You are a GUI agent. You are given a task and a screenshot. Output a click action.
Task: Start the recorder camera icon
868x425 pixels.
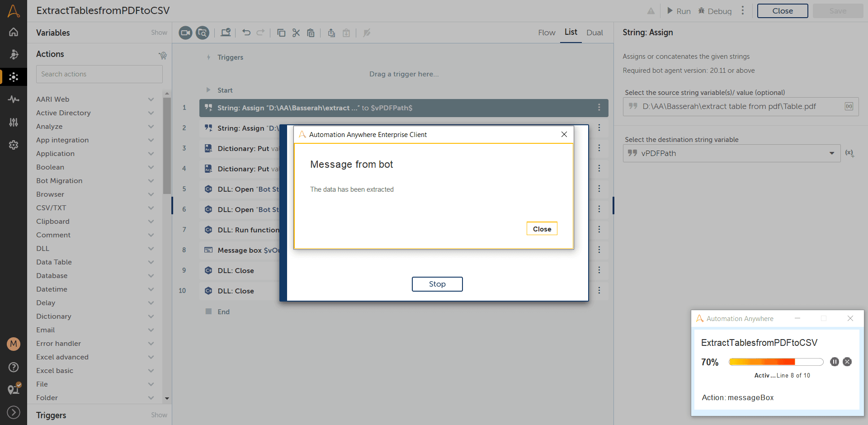click(185, 33)
